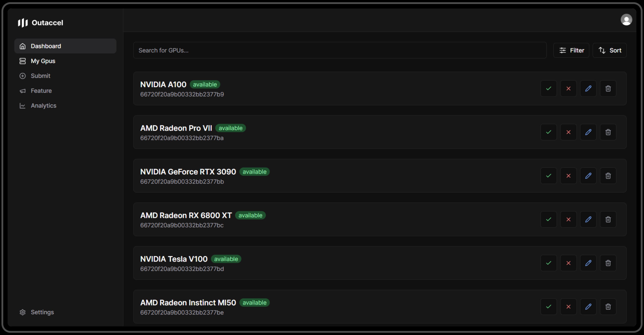The height and width of the screenshot is (335, 644).
Task: Reject the NVIDIA Tesla V100 GPU
Action: [x=568, y=263]
